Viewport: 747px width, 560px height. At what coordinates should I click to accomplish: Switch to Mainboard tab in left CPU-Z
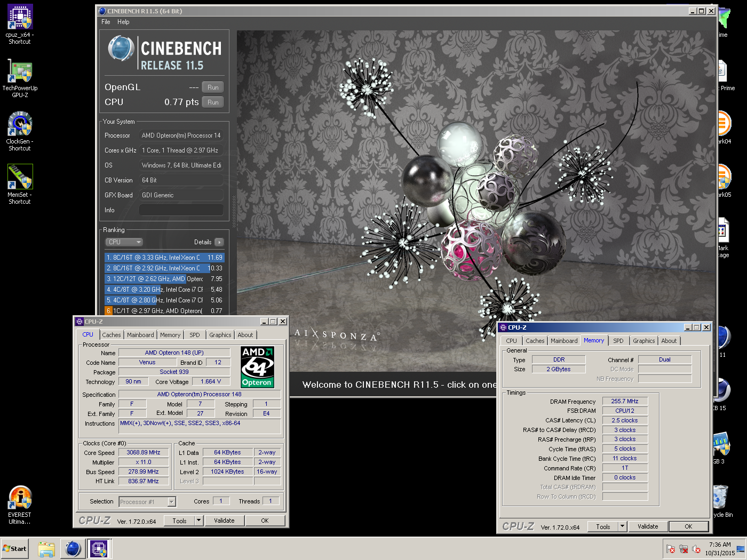(140, 335)
